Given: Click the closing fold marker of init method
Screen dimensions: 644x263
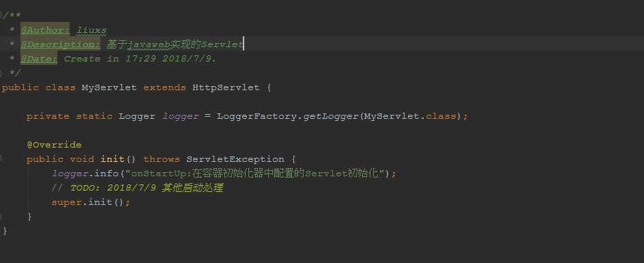Looking at the screenshot, I should [1, 217].
